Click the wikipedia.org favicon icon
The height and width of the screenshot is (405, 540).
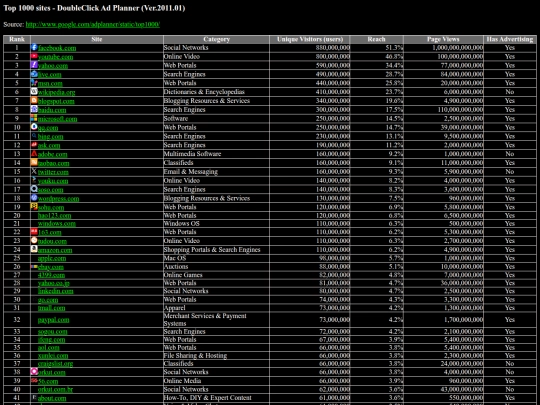pos(34,91)
